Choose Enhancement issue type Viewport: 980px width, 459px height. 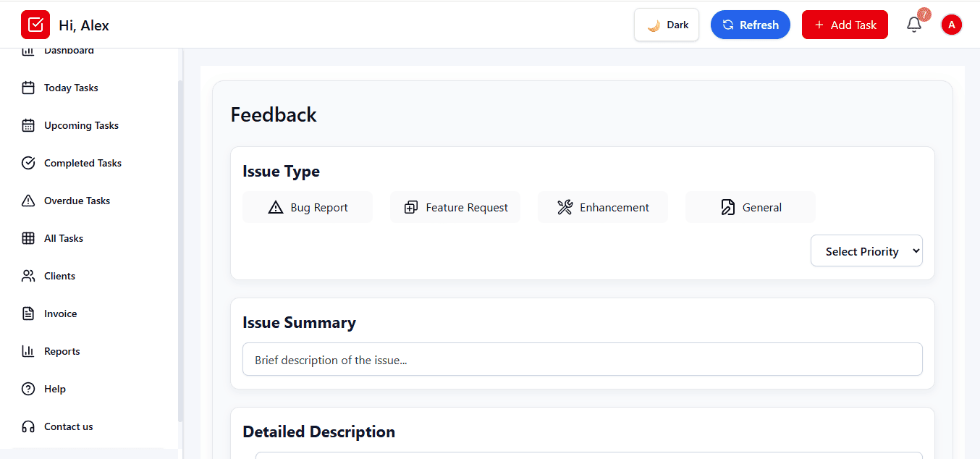point(603,208)
